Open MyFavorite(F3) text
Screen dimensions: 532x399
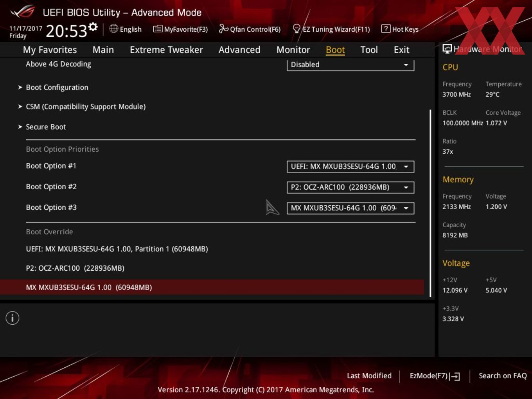coord(186,29)
